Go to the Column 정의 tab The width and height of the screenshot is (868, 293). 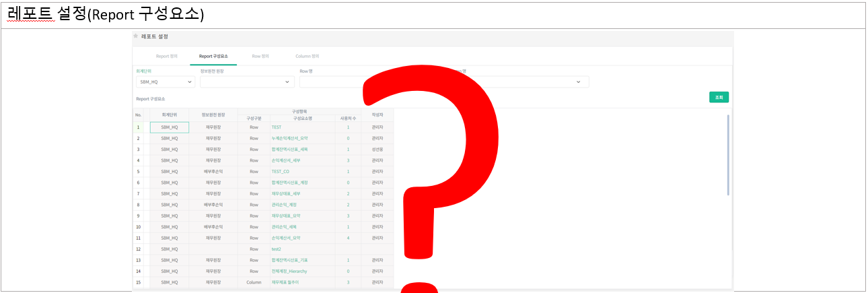[x=307, y=57]
